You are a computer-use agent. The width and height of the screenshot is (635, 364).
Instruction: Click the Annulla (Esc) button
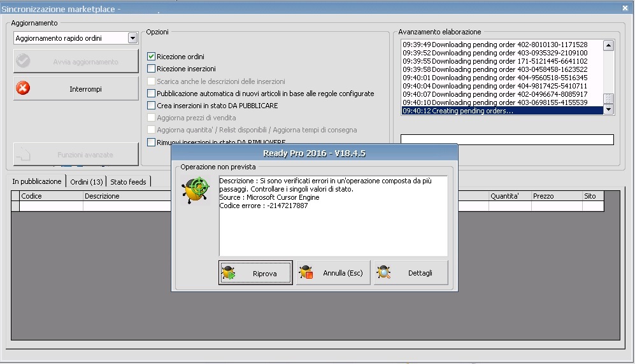[x=333, y=273]
